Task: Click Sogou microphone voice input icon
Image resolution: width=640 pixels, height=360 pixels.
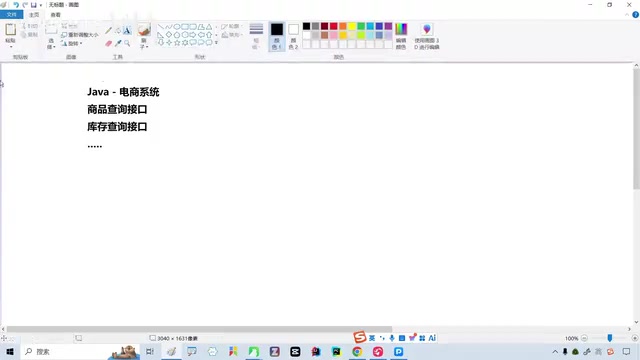Action: [391, 338]
